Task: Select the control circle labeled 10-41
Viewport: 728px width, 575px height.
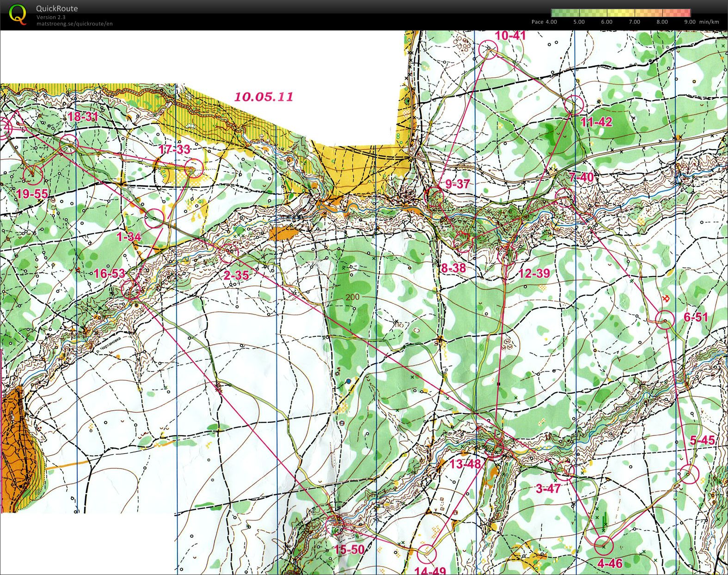Action: (488, 49)
